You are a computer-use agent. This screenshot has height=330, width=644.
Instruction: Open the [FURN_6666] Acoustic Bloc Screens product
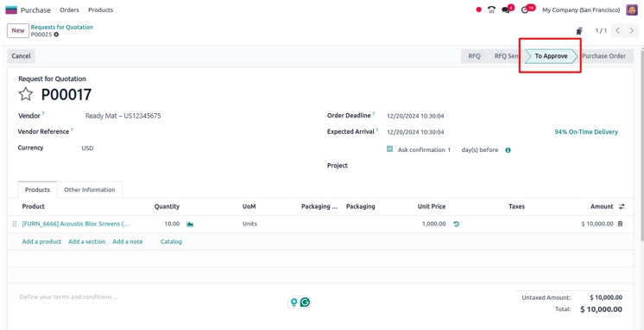click(76, 224)
